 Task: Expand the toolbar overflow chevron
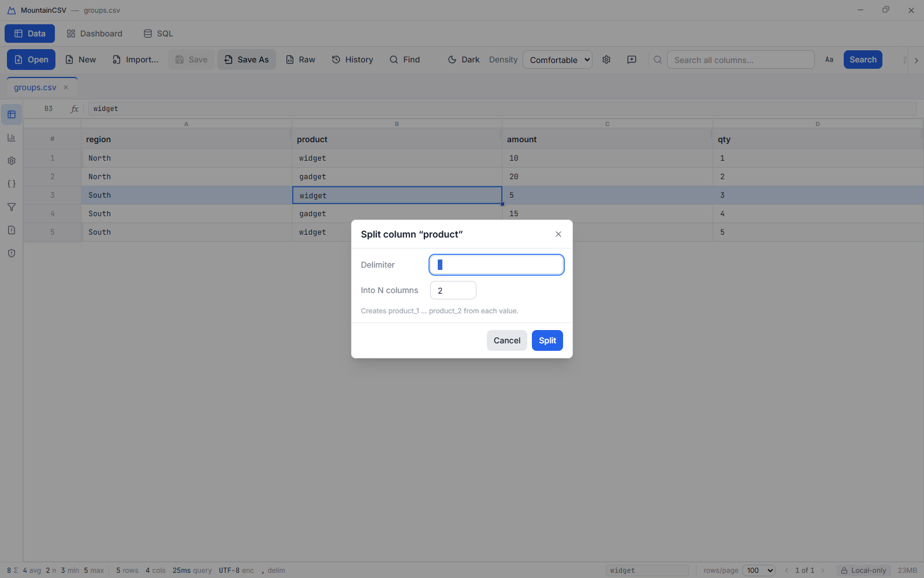pos(916,60)
